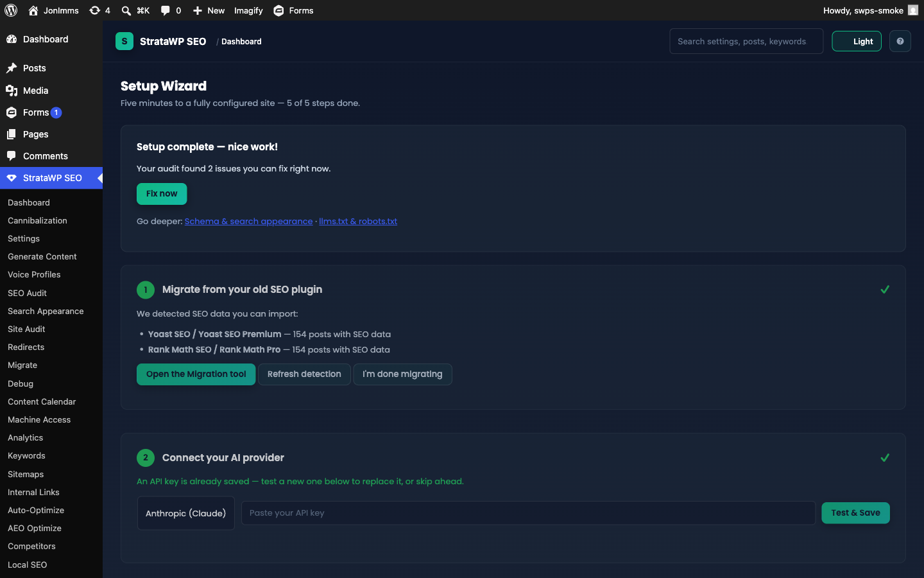Click the StrataWP SEO diamond icon
Image resolution: width=924 pixels, height=578 pixels.
pos(12,178)
